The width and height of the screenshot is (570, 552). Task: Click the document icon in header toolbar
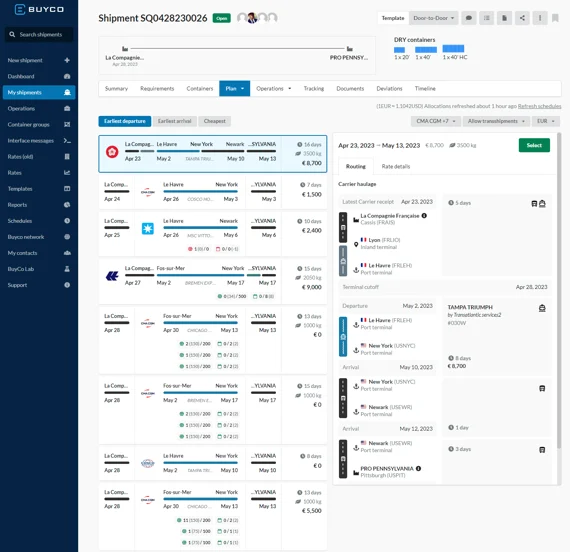[504, 18]
